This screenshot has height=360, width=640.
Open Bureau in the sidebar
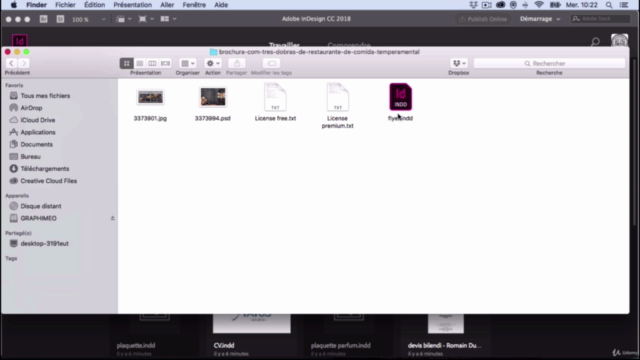click(31, 157)
